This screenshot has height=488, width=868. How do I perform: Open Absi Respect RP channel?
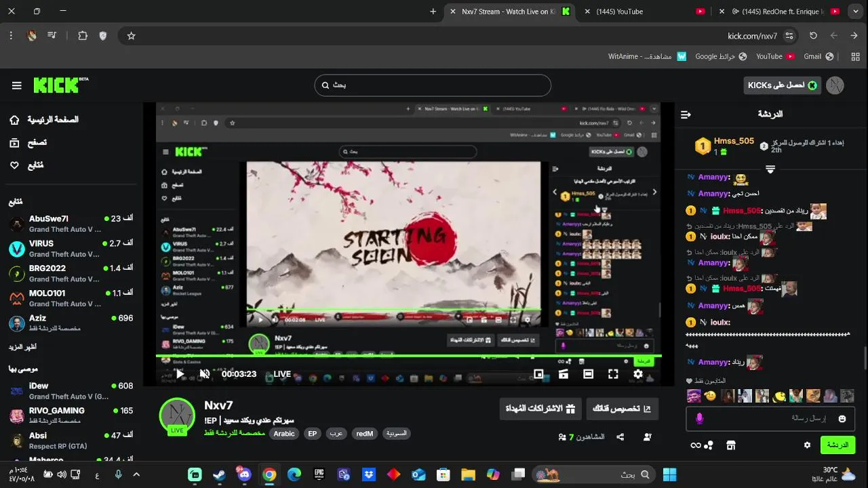click(71, 441)
